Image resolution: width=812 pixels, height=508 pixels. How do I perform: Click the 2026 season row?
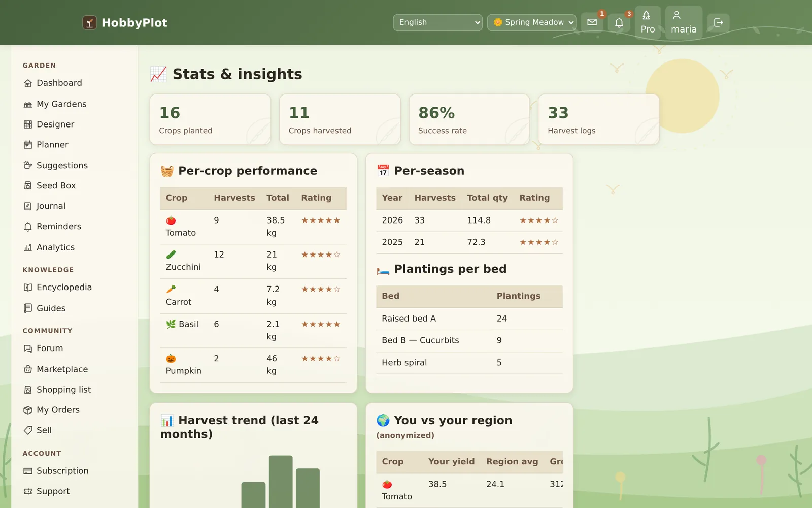click(469, 220)
